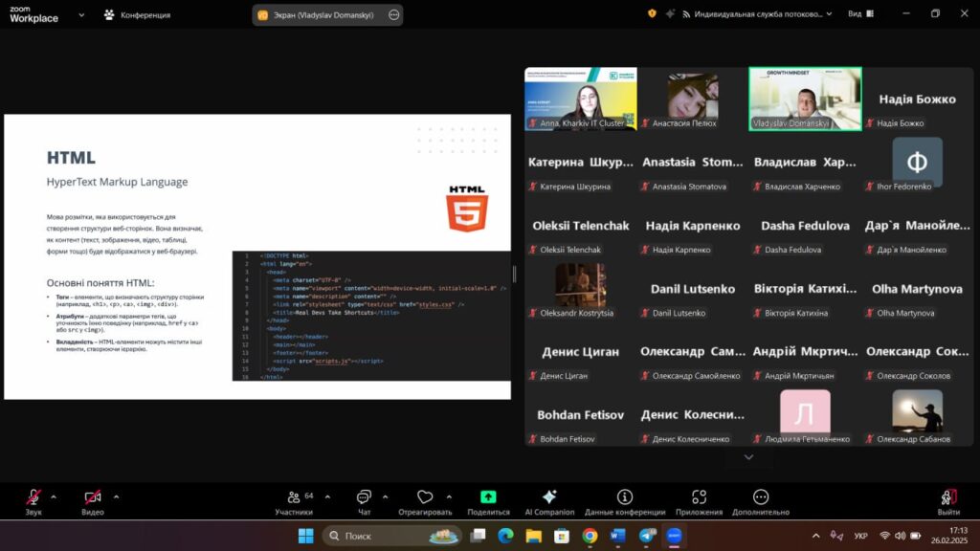Click Oleksii Telenchak participant name
Viewport: 980px width, 551px height.
pos(581,226)
